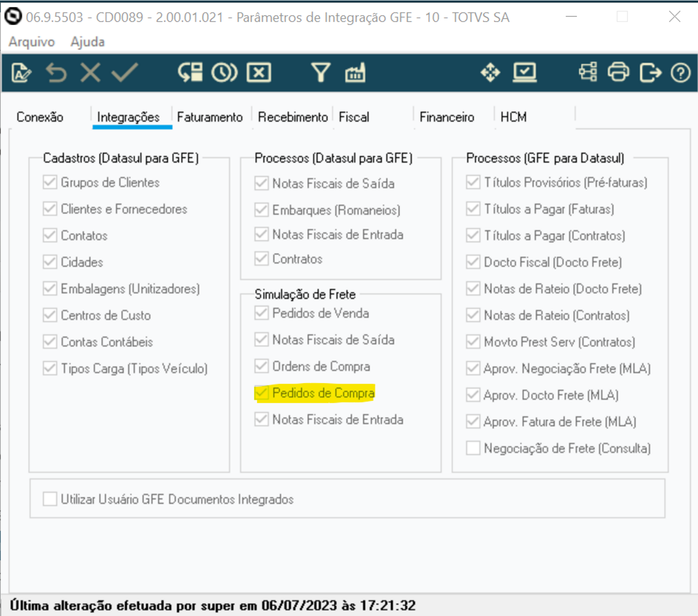Screen dimensions: 698x616
Task: Click the TOTVS application logo icon
Action: pos(13,16)
